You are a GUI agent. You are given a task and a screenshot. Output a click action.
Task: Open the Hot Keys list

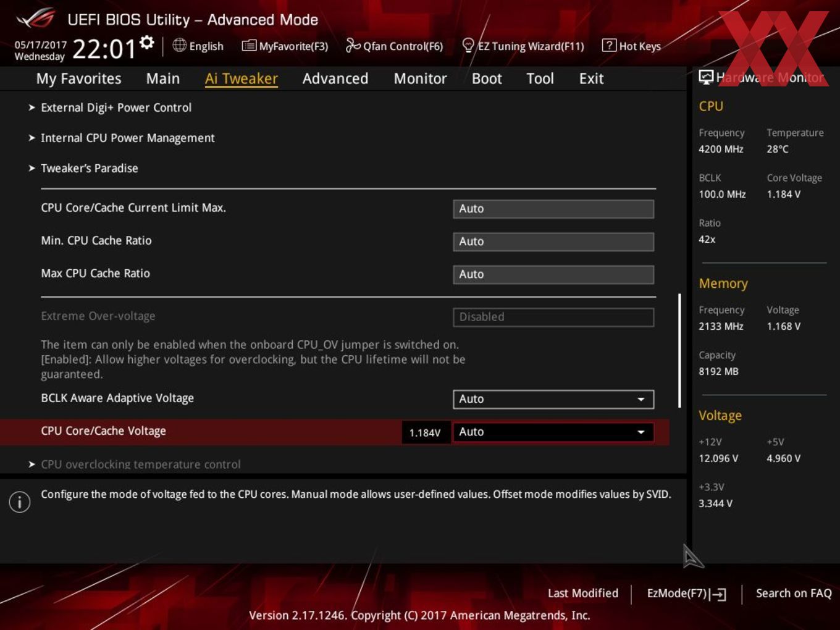pyautogui.click(x=631, y=46)
